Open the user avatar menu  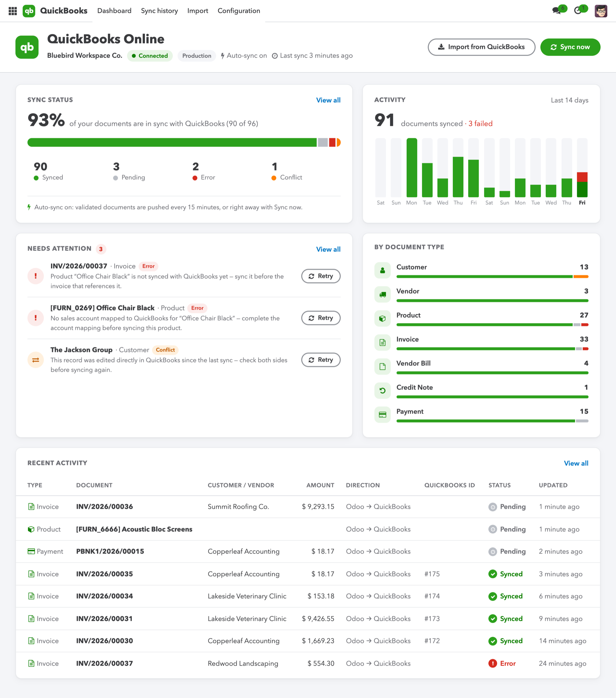(601, 11)
